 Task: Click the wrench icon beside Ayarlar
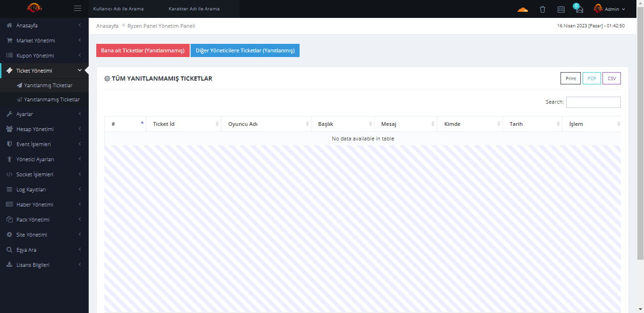click(9, 114)
